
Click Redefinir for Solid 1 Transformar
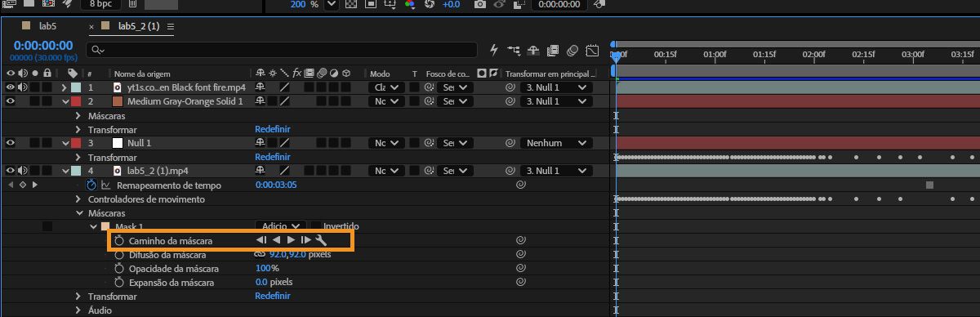tap(272, 129)
